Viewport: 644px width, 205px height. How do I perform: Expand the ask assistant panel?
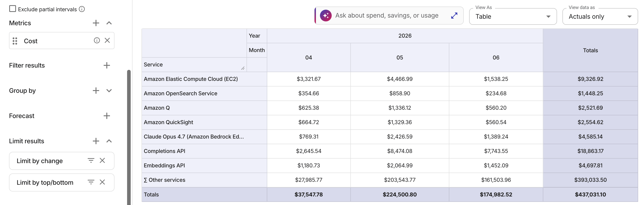tap(454, 16)
